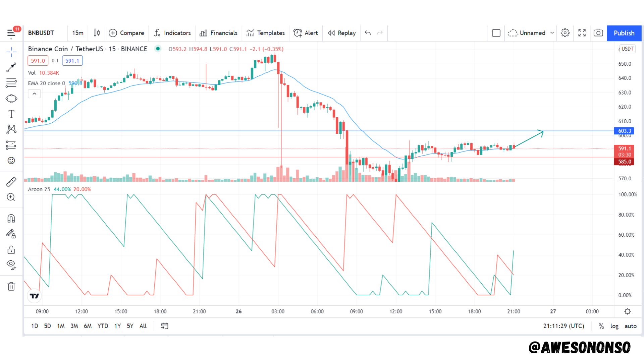Open the Unnamed layout dropdown
The image size is (644, 362).
tap(530, 33)
